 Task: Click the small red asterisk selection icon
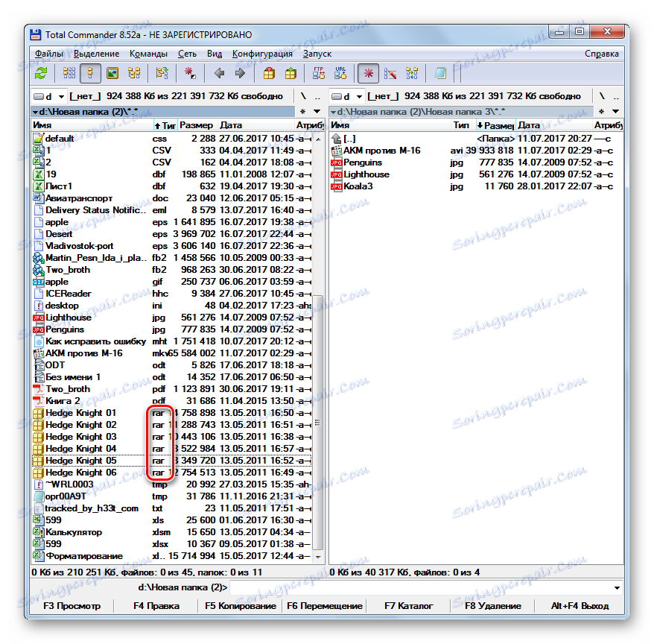coord(190,74)
